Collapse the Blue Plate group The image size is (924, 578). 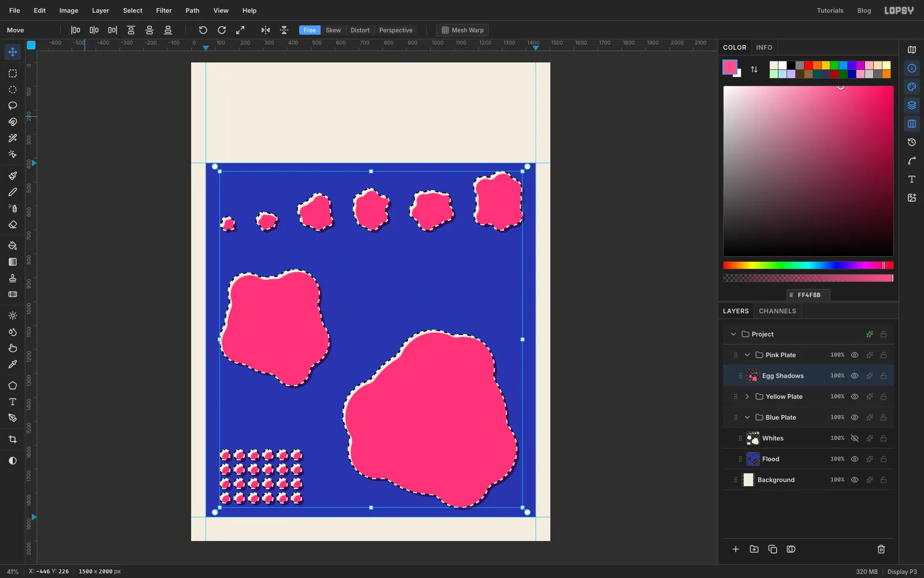coord(747,417)
